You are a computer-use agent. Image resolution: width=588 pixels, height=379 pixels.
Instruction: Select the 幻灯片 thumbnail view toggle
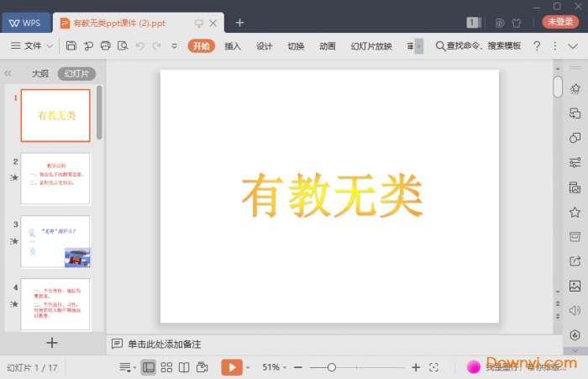point(76,73)
